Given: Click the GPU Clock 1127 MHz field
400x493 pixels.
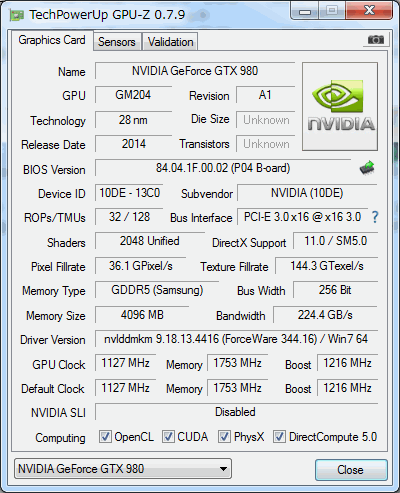Looking at the screenshot, I should pyautogui.click(x=126, y=363).
